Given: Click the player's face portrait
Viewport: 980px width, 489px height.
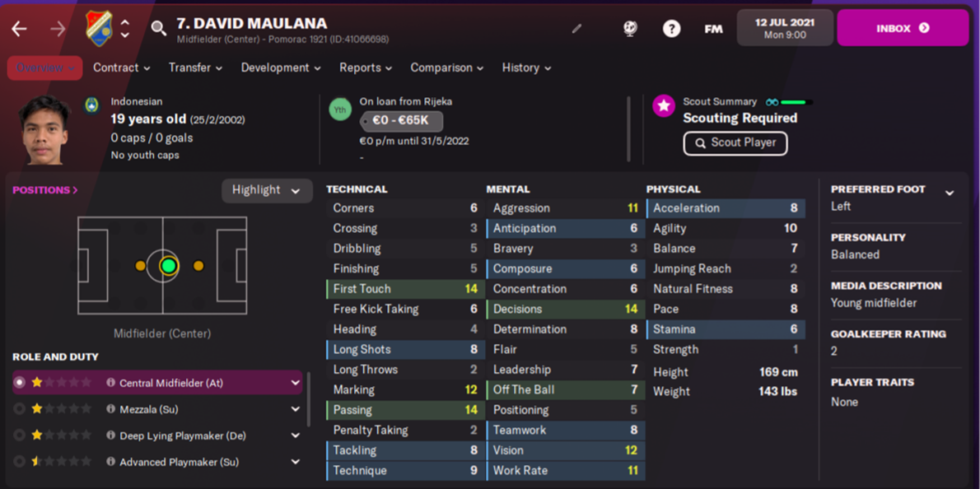Looking at the screenshot, I should 46,130.
